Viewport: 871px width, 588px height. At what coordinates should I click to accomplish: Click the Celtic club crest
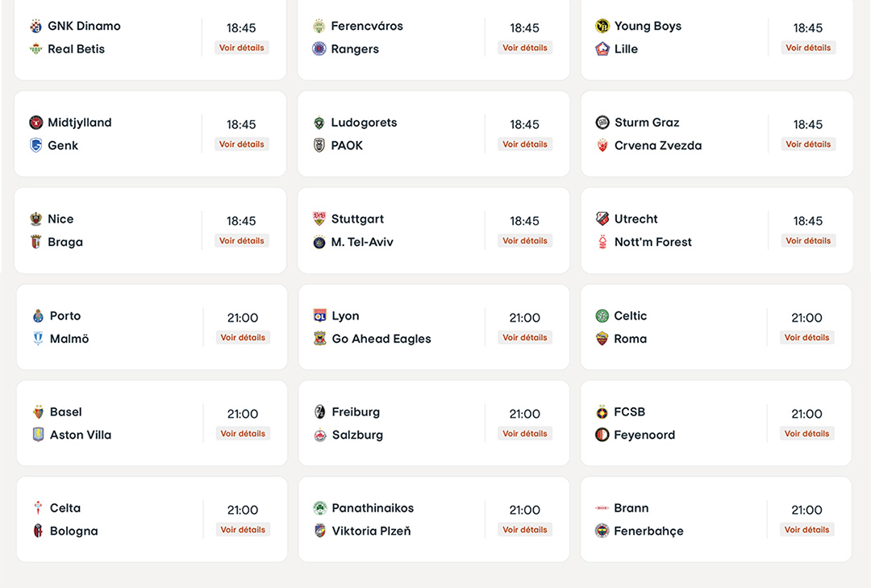tap(602, 315)
